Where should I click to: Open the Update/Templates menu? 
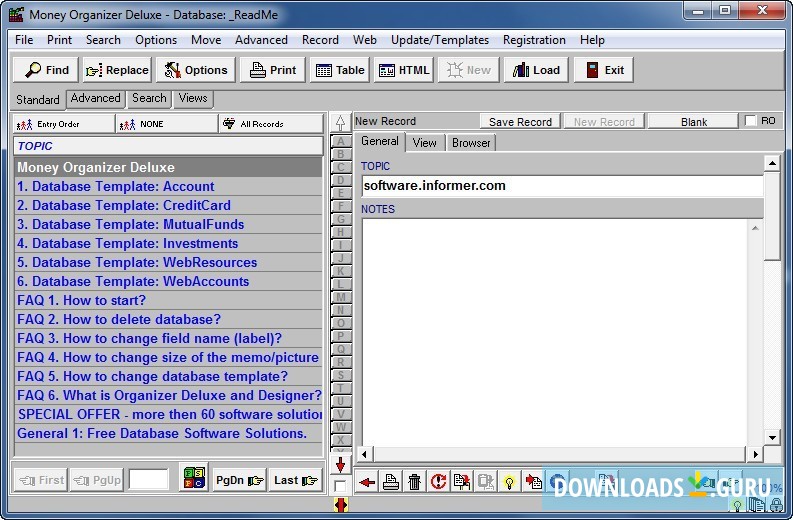pyautogui.click(x=440, y=40)
